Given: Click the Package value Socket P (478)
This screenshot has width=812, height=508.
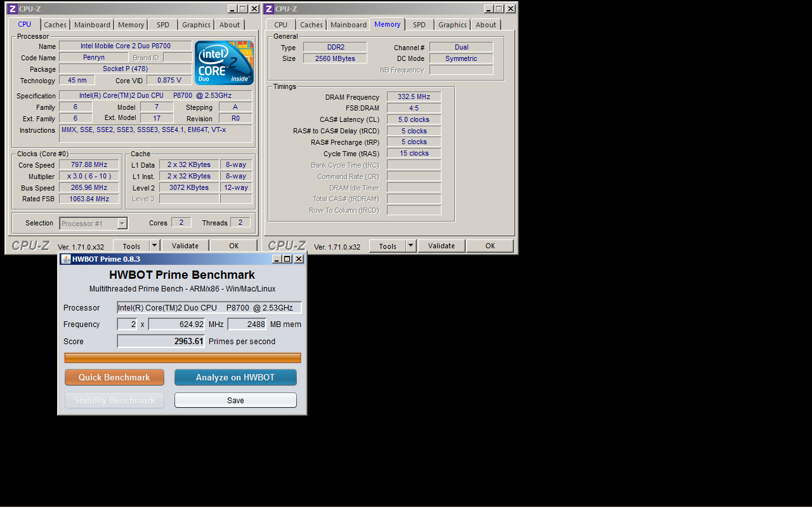Looking at the screenshot, I should pyautogui.click(x=125, y=69).
